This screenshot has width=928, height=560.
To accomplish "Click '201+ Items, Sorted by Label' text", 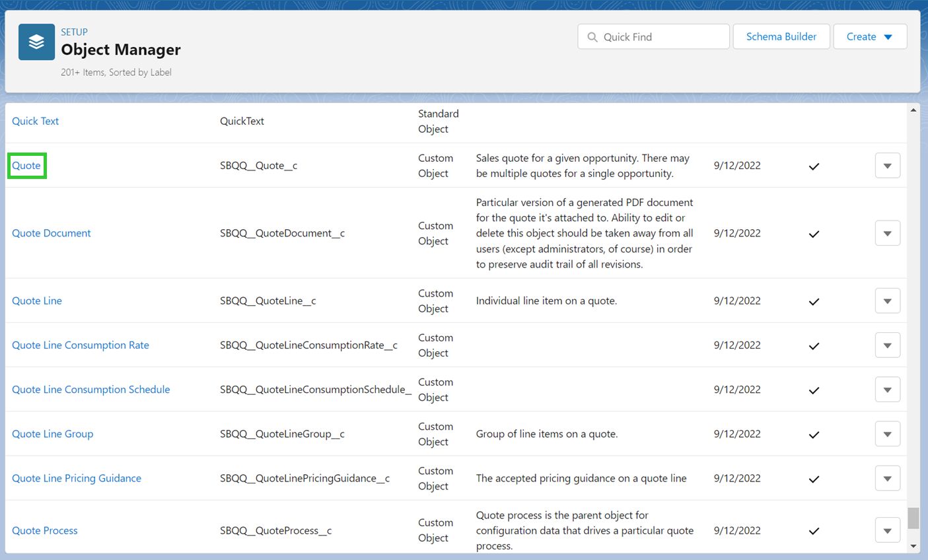I will pyautogui.click(x=116, y=72).
